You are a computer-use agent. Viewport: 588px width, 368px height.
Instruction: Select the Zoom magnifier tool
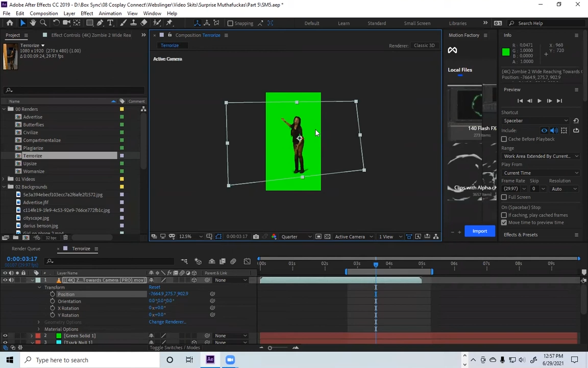point(43,23)
